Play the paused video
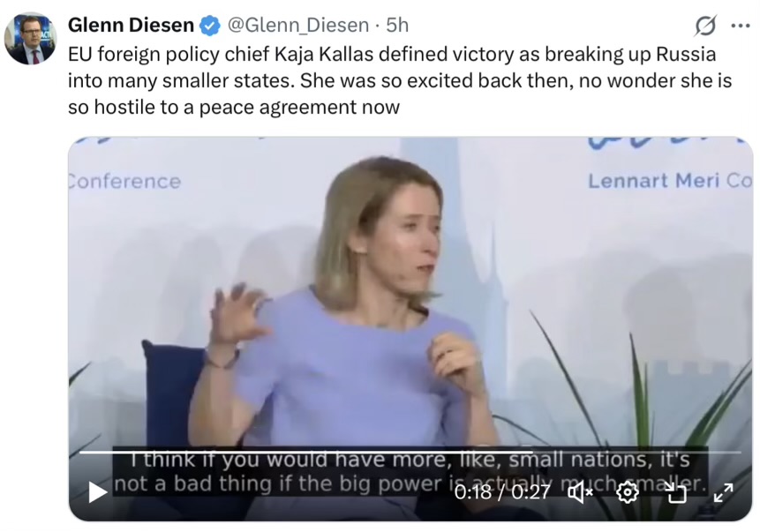760x532 pixels. (97, 492)
